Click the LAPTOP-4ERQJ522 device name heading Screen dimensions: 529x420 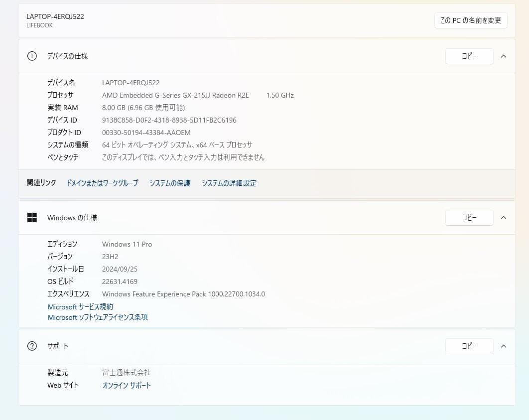(x=55, y=16)
